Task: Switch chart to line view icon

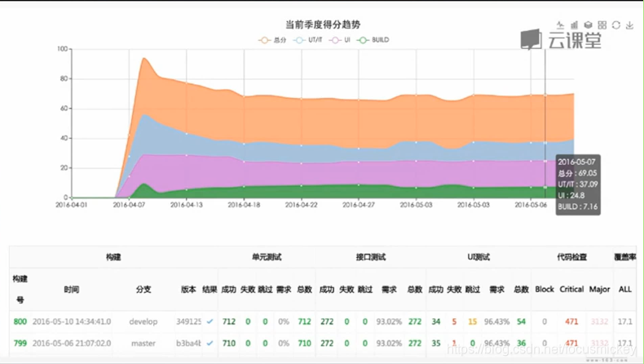Action: tap(560, 25)
